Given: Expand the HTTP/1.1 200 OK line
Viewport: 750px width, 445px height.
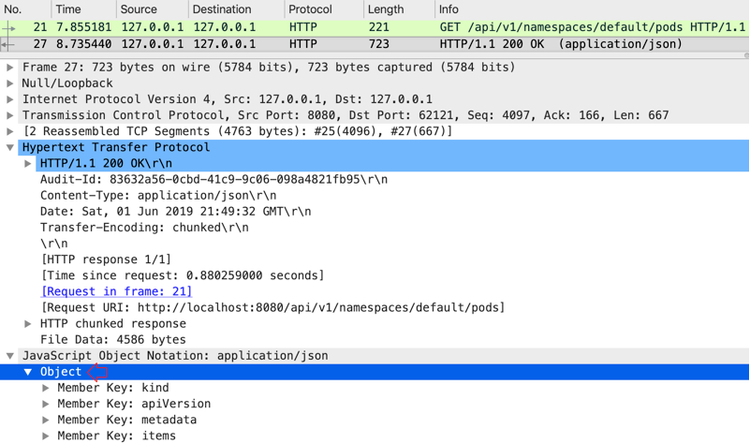Looking at the screenshot, I should [x=28, y=163].
